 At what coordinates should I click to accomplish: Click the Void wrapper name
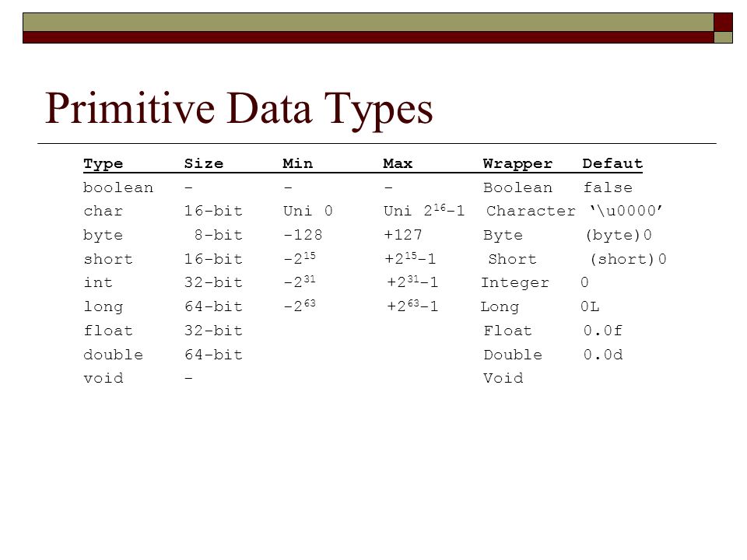[x=503, y=378]
